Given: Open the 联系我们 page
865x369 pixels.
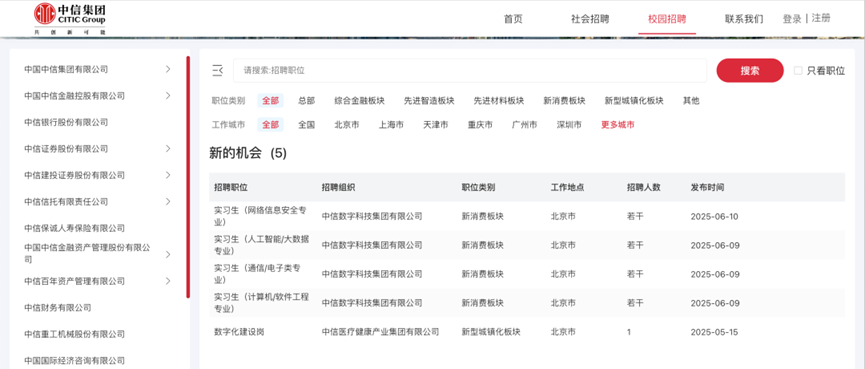Looking at the screenshot, I should (x=744, y=19).
